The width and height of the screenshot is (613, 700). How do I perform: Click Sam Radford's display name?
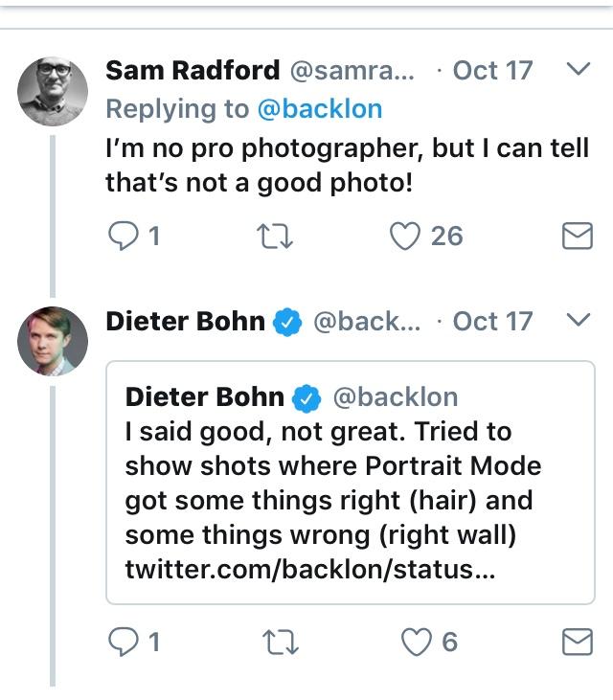point(193,71)
